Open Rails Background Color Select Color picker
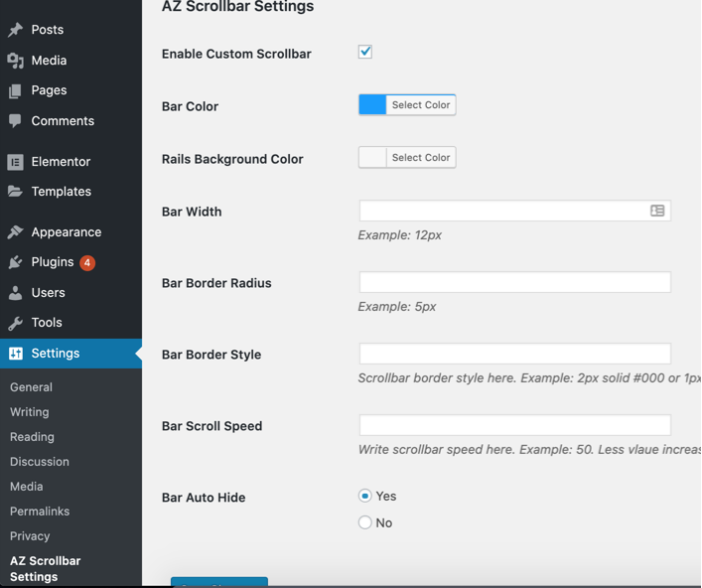 (x=421, y=158)
